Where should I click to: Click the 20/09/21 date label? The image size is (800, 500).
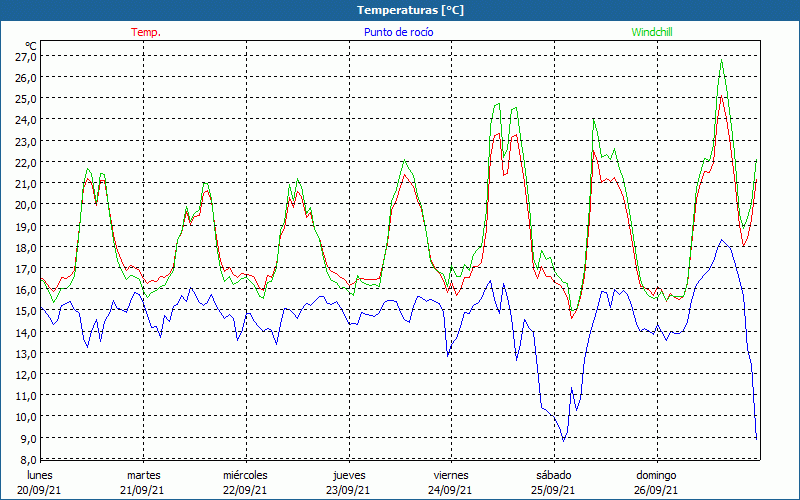click(x=39, y=490)
